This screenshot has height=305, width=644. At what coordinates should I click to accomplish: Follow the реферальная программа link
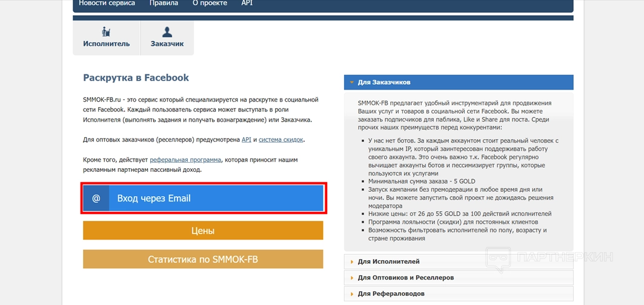[185, 160]
